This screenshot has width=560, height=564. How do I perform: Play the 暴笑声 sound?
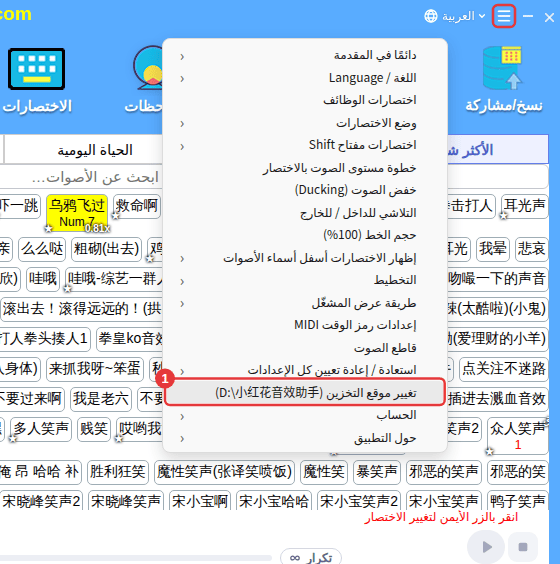click(x=377, y=472)
